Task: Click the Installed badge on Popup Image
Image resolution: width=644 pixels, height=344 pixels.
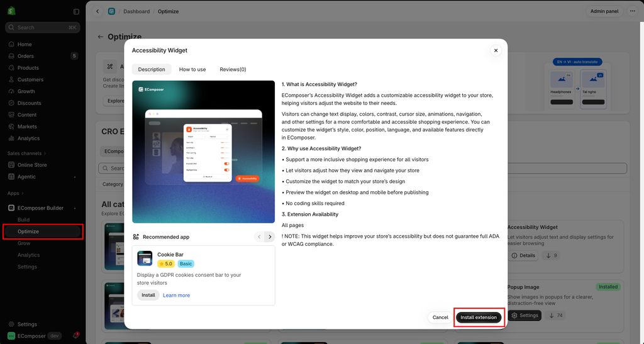Action: (x=608, y=287)
